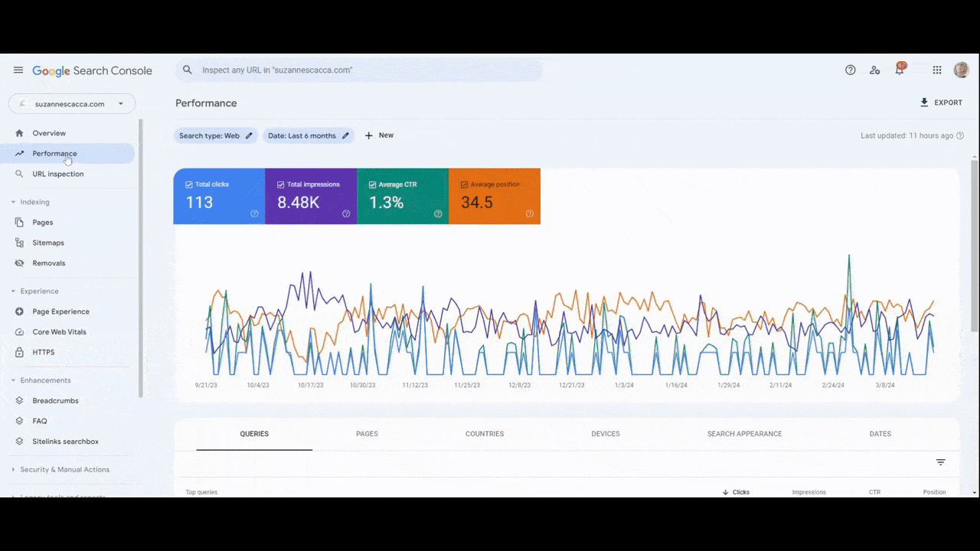Image resolution: width=980 pixels, height=551 pixels.
Task: Open the filter icon above the queries table
Action: 940,462
